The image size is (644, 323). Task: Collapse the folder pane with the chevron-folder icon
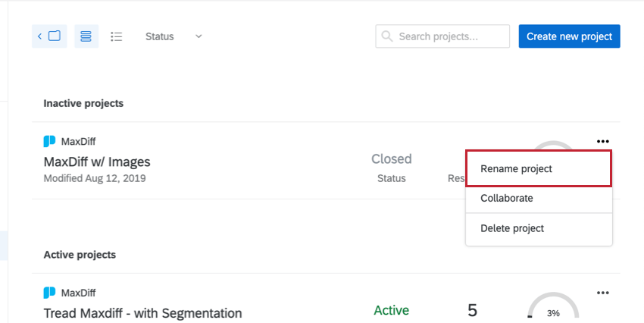(49, 36)
